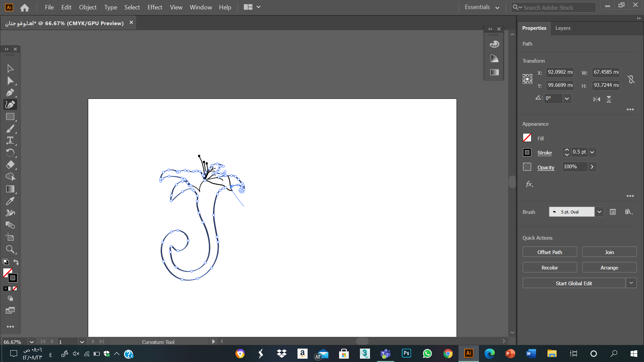Click the Stroke color swatch in Appearance
The image size is (644, 362).
527,153
